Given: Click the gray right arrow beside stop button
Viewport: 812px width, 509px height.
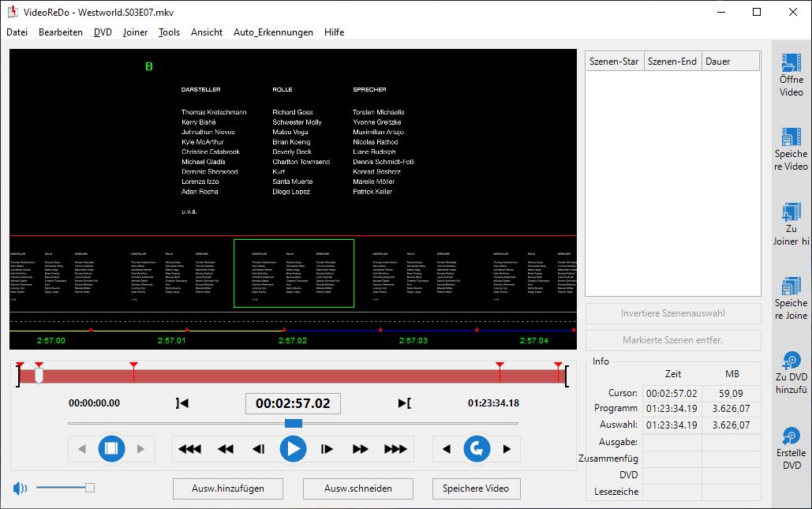Looking at the screenshot, I should (140, 449).
